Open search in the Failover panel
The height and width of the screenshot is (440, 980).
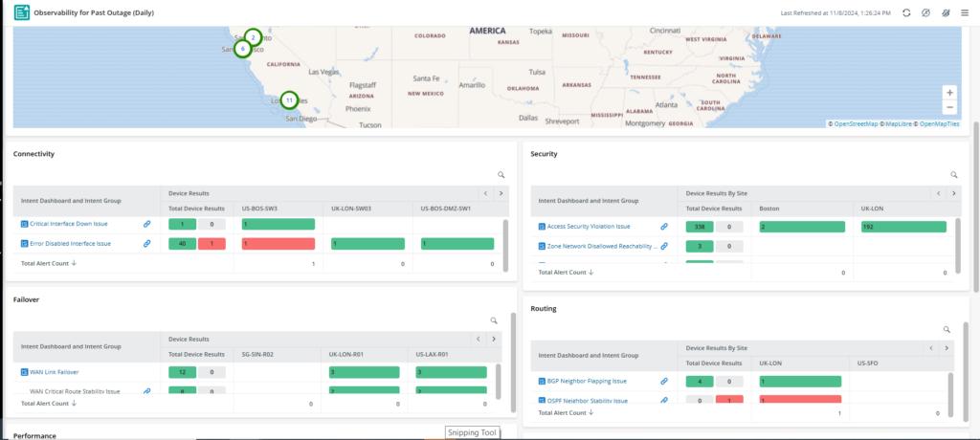tap(494, 320)
